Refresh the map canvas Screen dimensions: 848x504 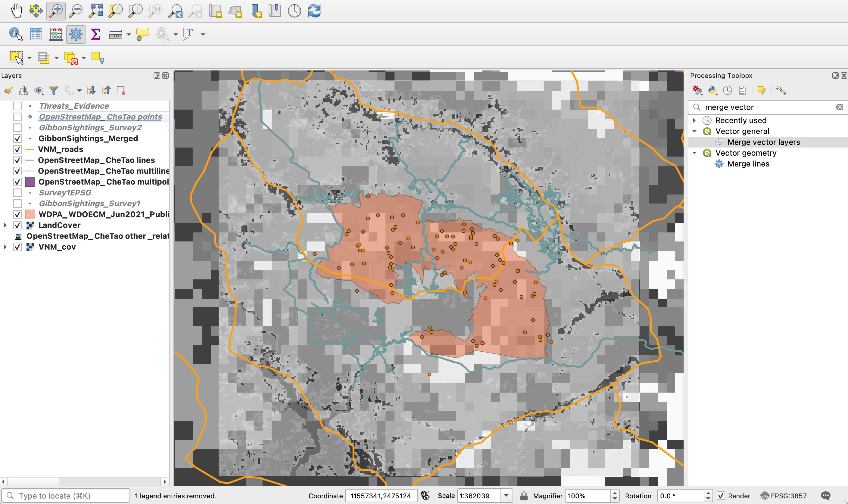pos(314,11)
